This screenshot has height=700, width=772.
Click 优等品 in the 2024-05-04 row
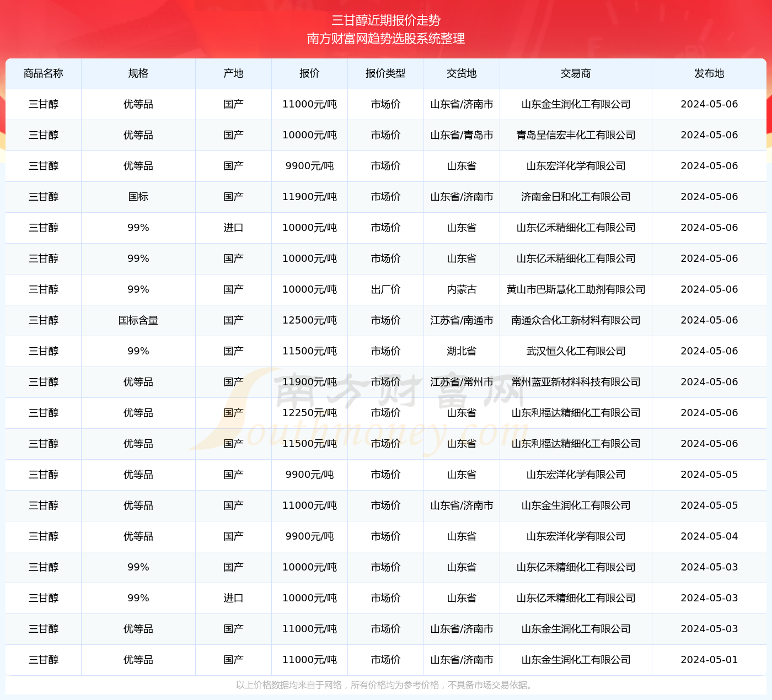click(138, 536)
